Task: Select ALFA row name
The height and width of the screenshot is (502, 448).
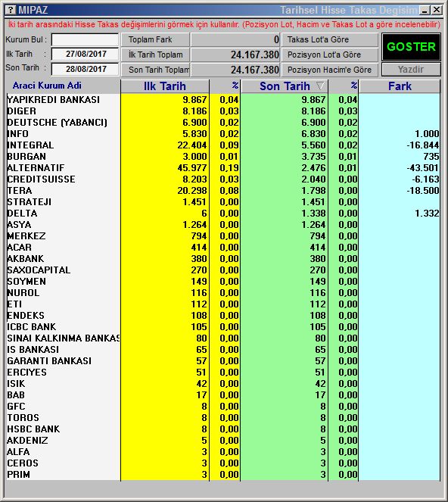Action: click(18, 452)
